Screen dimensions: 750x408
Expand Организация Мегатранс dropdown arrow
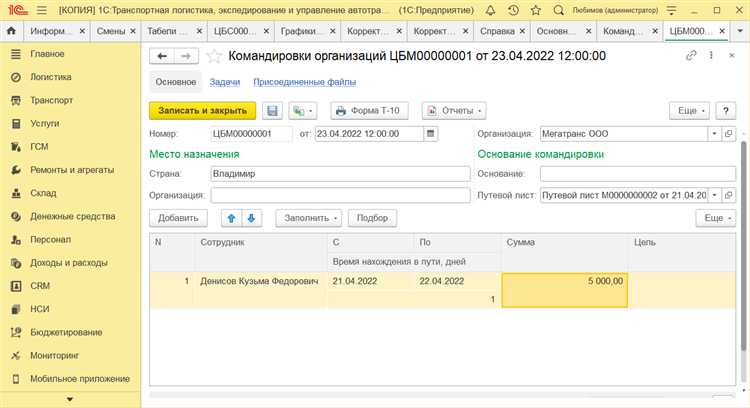point(714,134)
